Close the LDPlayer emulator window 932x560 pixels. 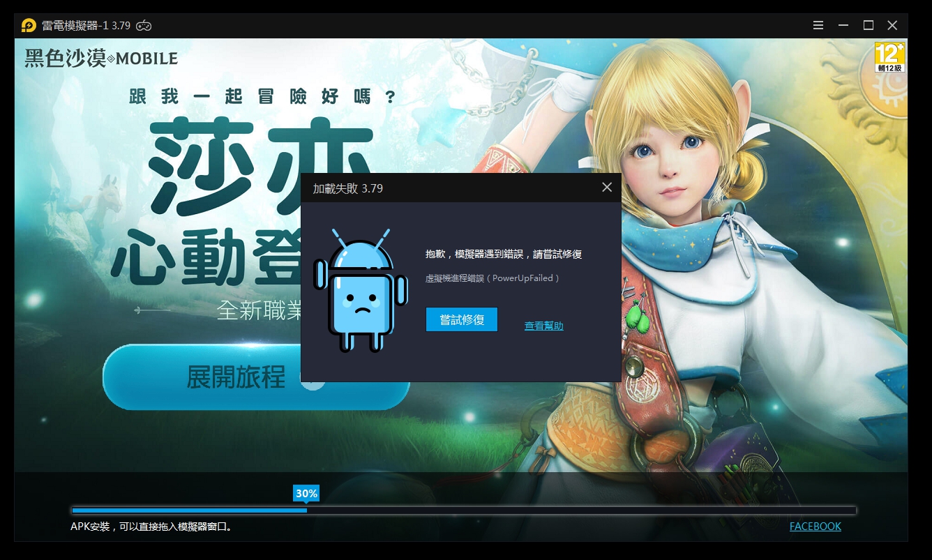coord(892,26)
